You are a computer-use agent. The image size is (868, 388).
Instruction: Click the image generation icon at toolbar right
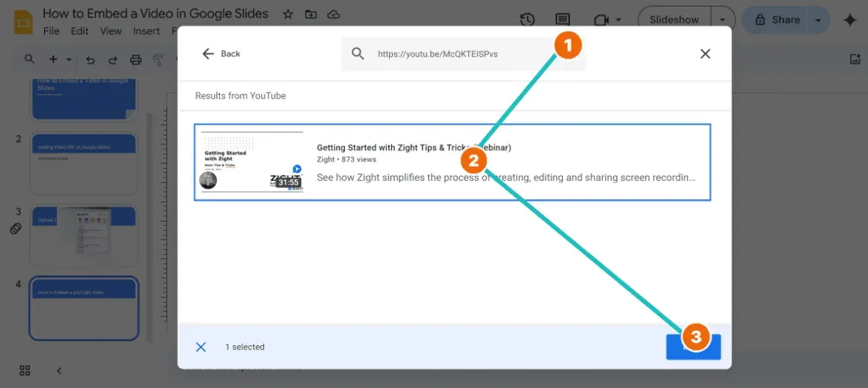click(x=854, y=59)
